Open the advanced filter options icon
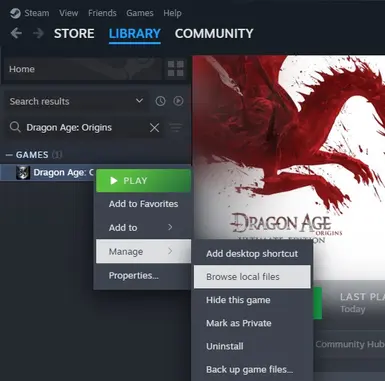385x381 pixels. pos(176,127)
